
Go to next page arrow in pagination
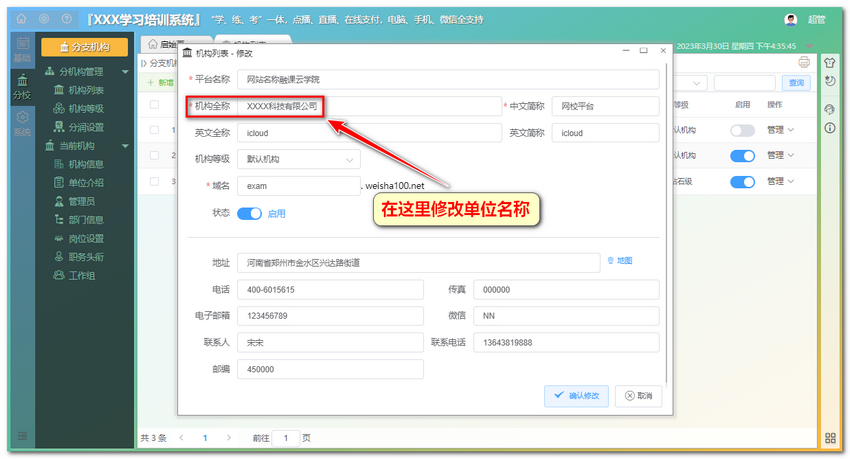click(x=229, y=437)
